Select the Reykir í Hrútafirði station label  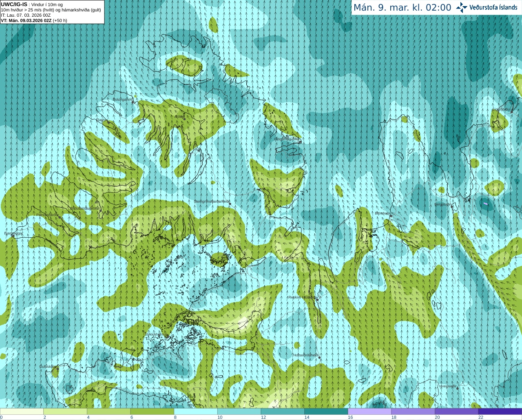pos(302,298)
